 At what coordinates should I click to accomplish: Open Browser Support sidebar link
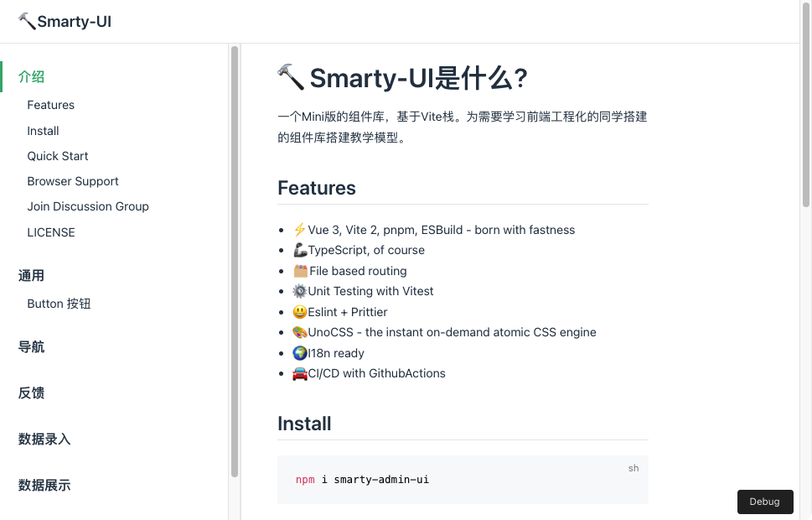point(73,181)
